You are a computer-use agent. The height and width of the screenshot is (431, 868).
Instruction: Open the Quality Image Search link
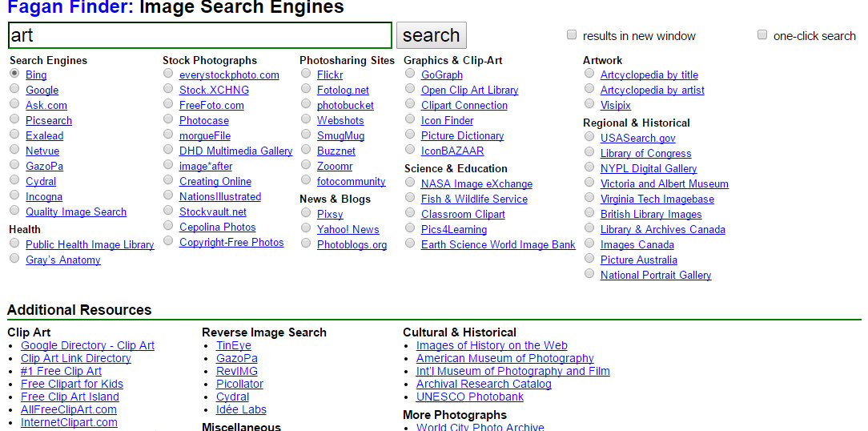click(76, 211)
